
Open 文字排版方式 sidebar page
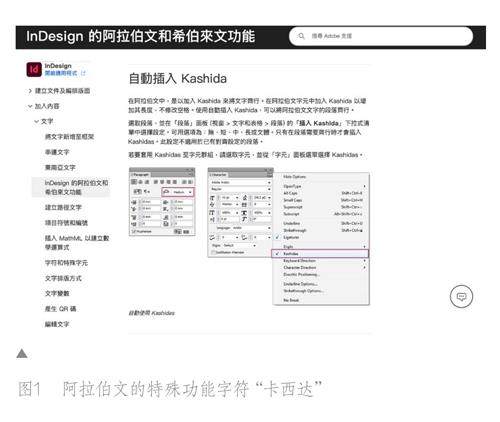[x=63, y=278]
